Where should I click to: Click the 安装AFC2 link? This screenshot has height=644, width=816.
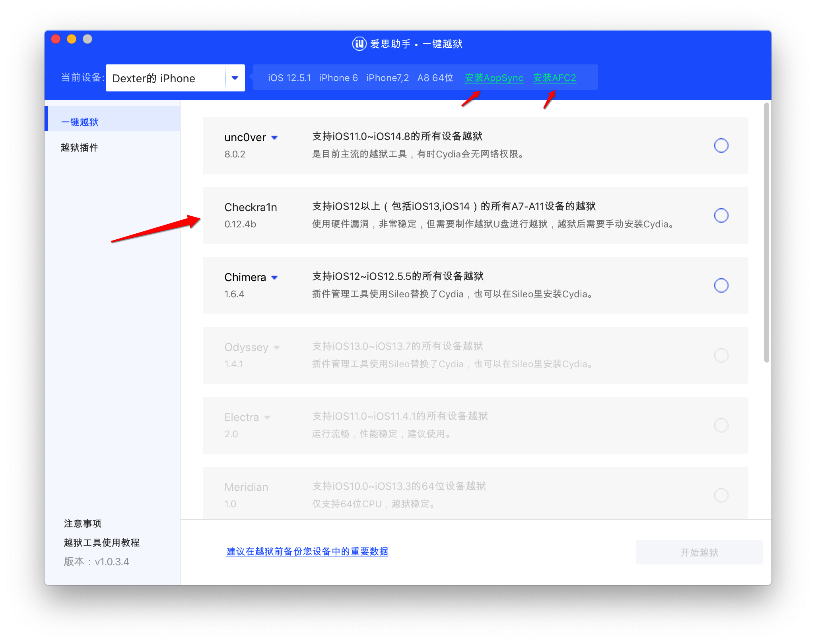click(556, 78)
